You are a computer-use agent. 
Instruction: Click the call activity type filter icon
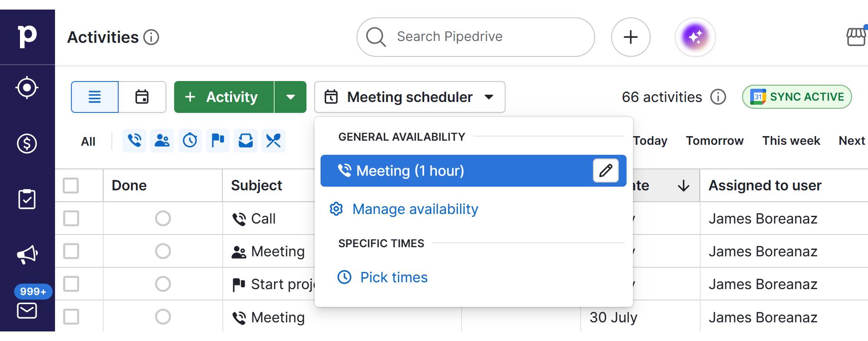point(134,141)
